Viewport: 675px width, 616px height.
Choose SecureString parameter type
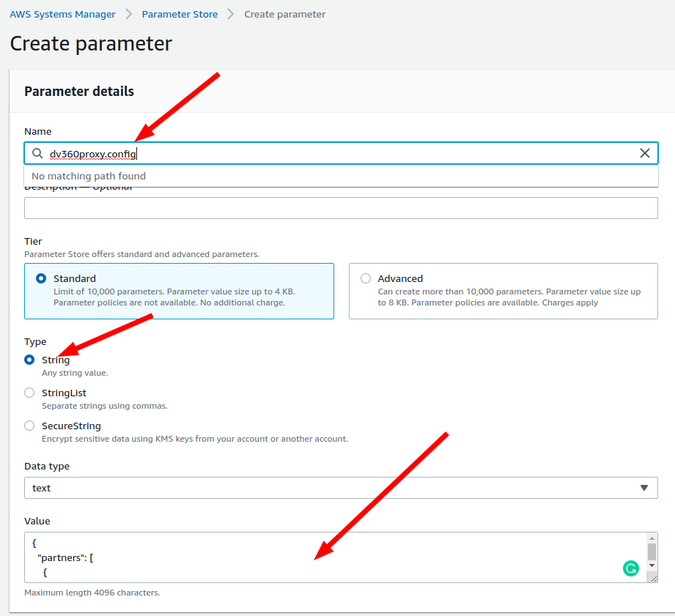pyautogui.click(x=29, y=426)
